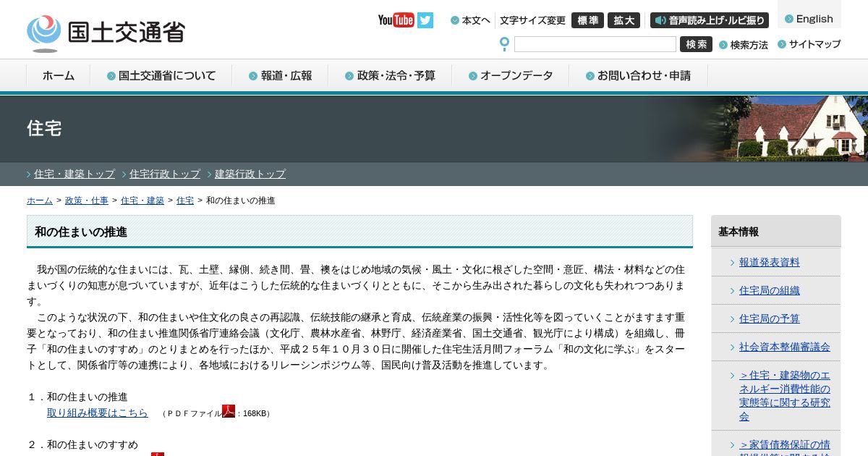Click the search text field
Image resolution: width=868 pixels, height=456 pixels.
tap(595, 44)
